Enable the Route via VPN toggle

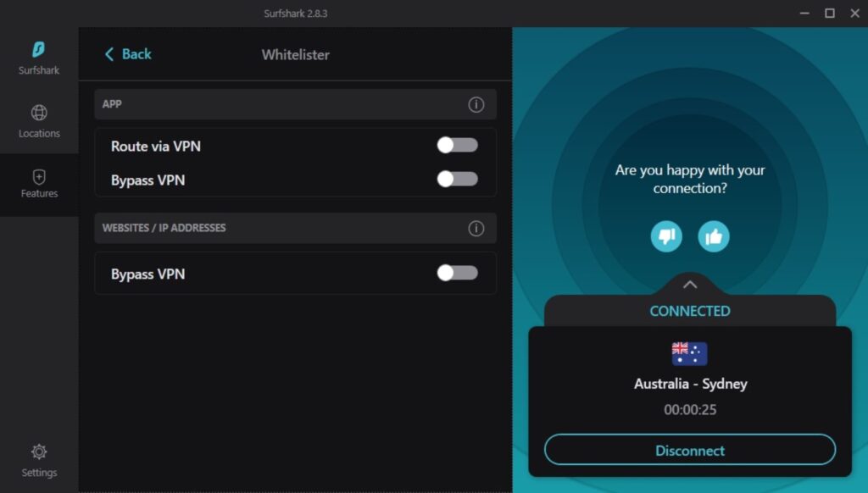(x=458, y=146)
